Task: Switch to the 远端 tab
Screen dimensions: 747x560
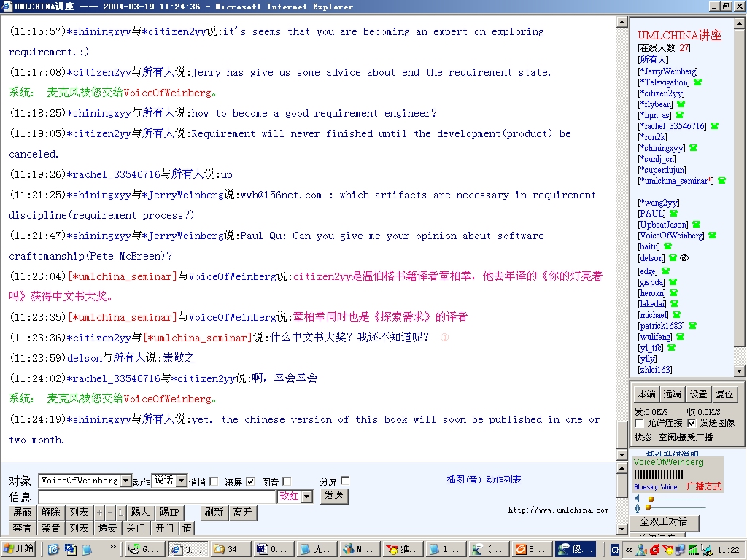Action: pos(672,394)
